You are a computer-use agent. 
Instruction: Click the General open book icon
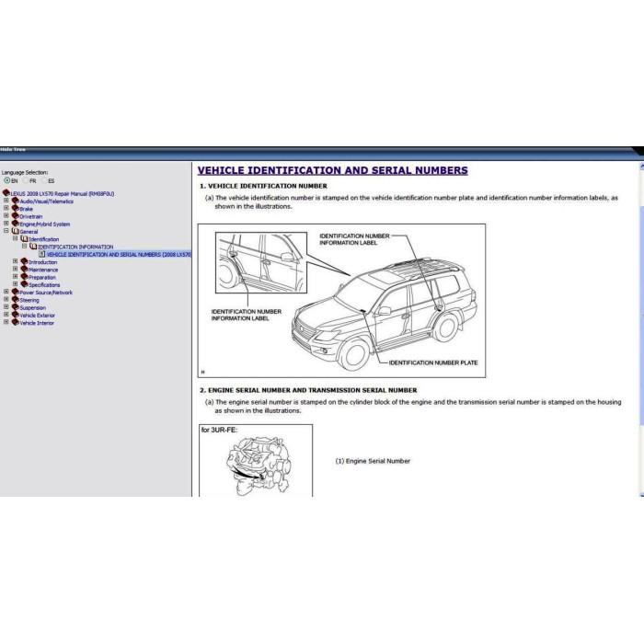16,231
